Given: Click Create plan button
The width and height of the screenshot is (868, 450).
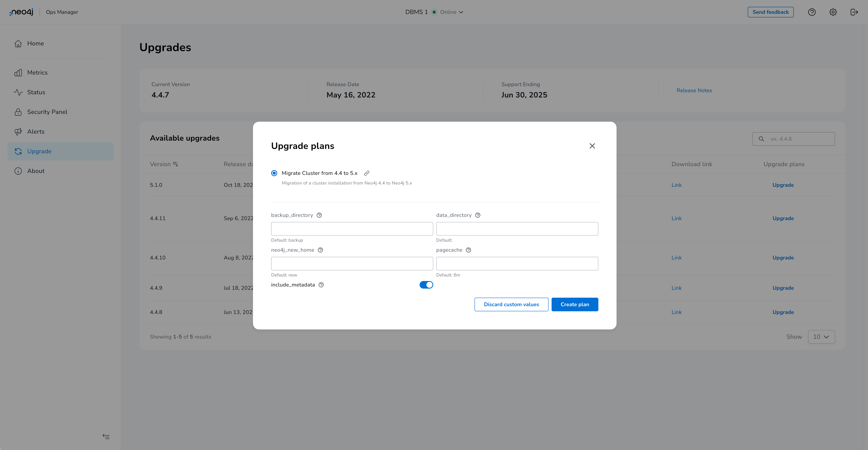Looking at the screenshot, I should click(x=575, y=304).
